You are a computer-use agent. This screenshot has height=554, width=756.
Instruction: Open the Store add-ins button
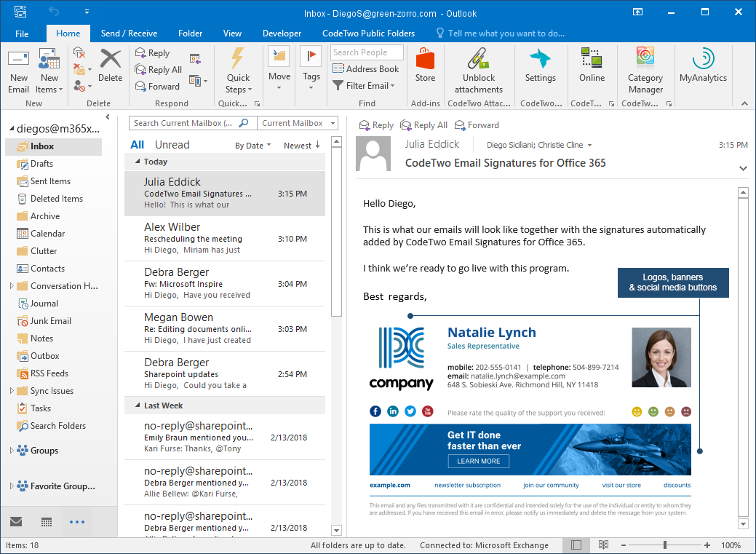click(425, 65)
